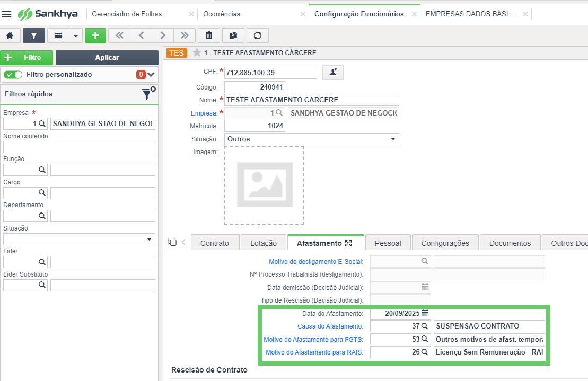Open Gerenciador de Folhas tab
Viewport: 588px width, 381px height.
pos(127,14)
